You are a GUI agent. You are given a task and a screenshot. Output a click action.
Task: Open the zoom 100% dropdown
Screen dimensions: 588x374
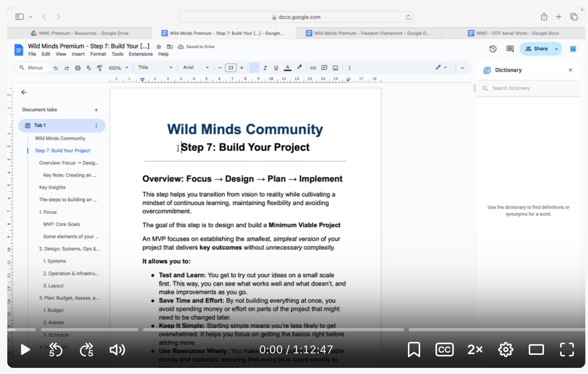point(118,68)
